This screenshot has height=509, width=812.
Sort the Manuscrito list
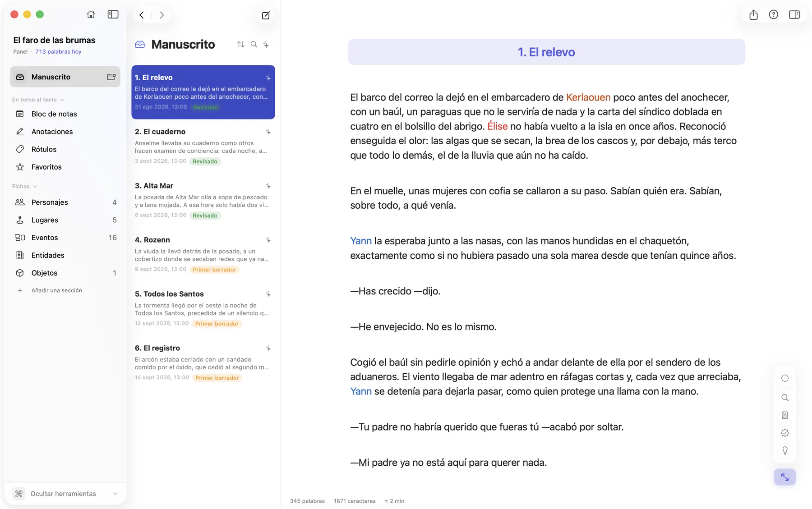(x=240, y=44)
